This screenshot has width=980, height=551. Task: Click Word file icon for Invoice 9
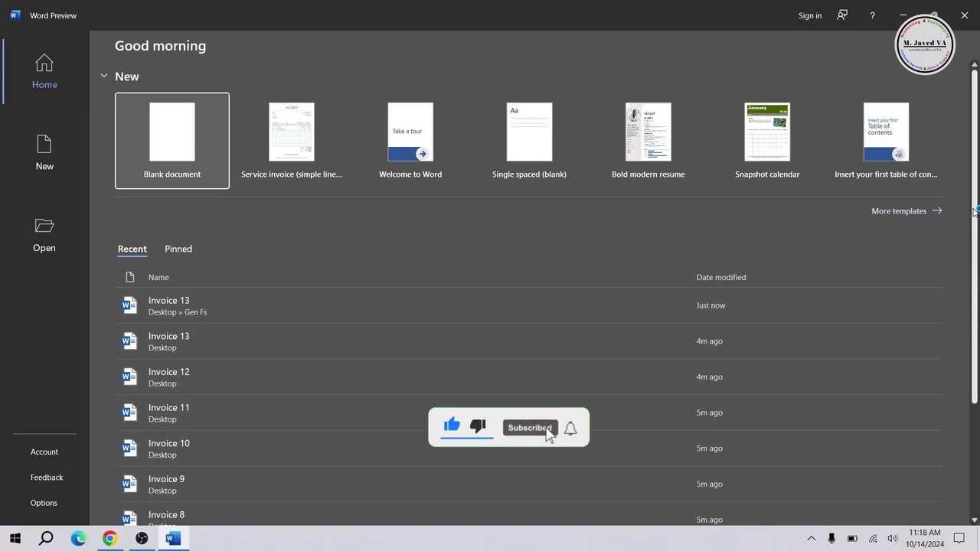point(129,484)
